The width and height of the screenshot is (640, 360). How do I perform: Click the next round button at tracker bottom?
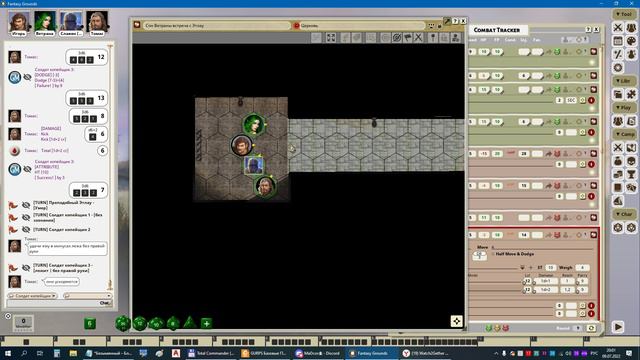591,328
